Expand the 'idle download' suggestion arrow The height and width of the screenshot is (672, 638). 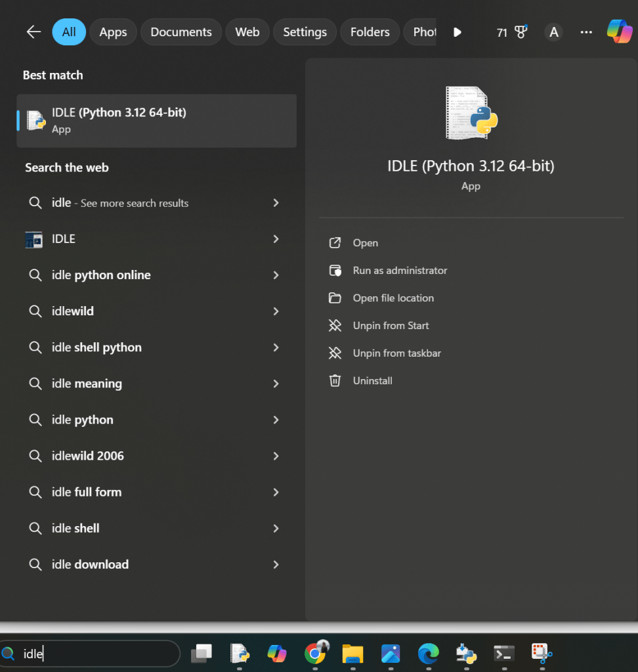pos(276,564)
